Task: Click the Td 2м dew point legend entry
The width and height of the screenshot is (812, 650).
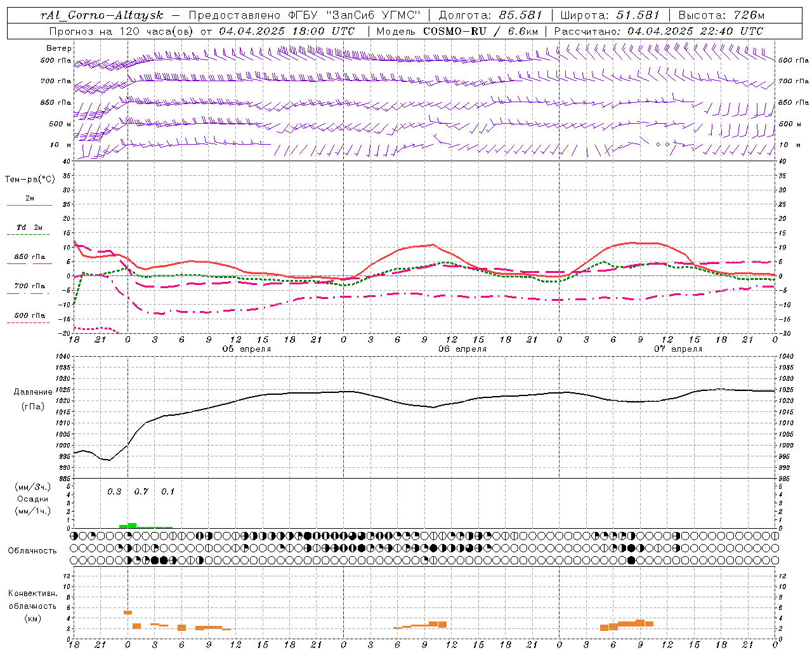Action: point(29,227)
